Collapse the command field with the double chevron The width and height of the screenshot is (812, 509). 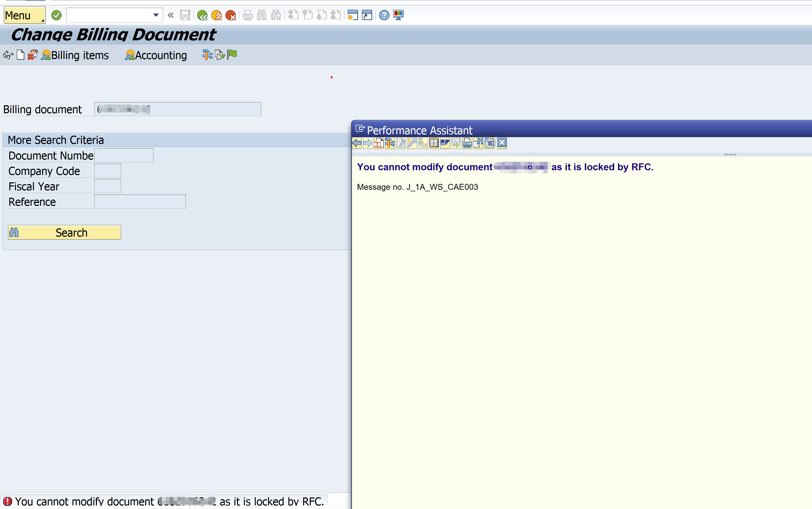tap(171, 15)
